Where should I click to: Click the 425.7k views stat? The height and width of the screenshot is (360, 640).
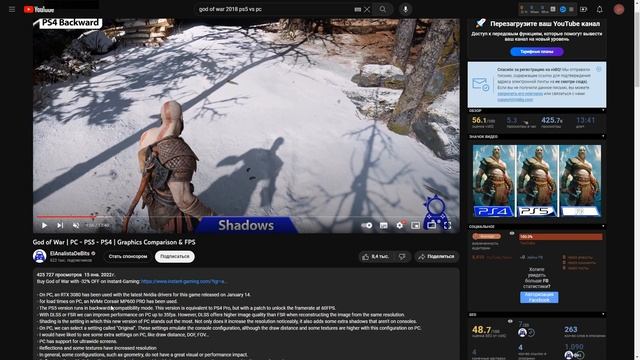coord(552,120)
